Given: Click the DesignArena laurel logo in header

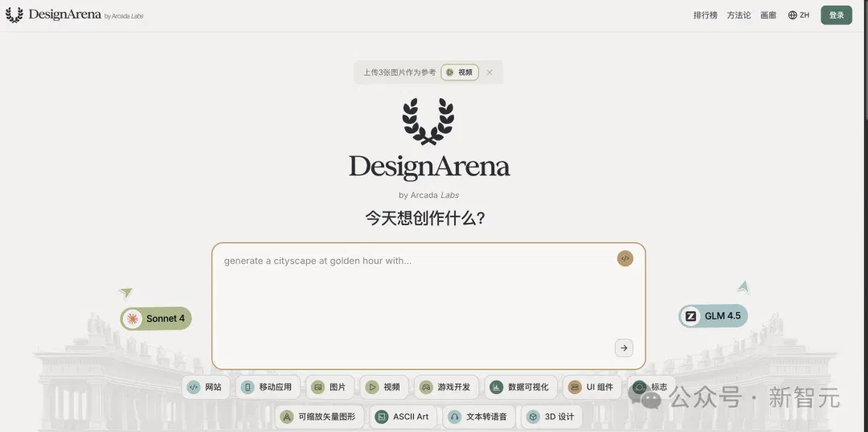Looking at the screenshot, I should [x=14, y=15].
